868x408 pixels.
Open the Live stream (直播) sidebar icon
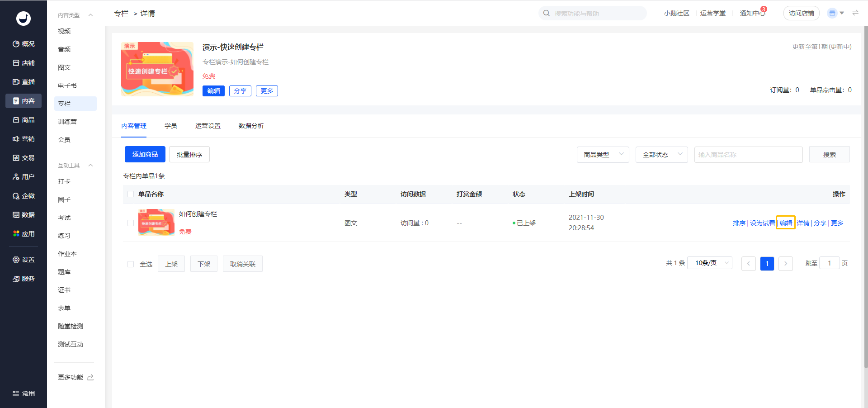pyautogui.click(x=16, y=82)
